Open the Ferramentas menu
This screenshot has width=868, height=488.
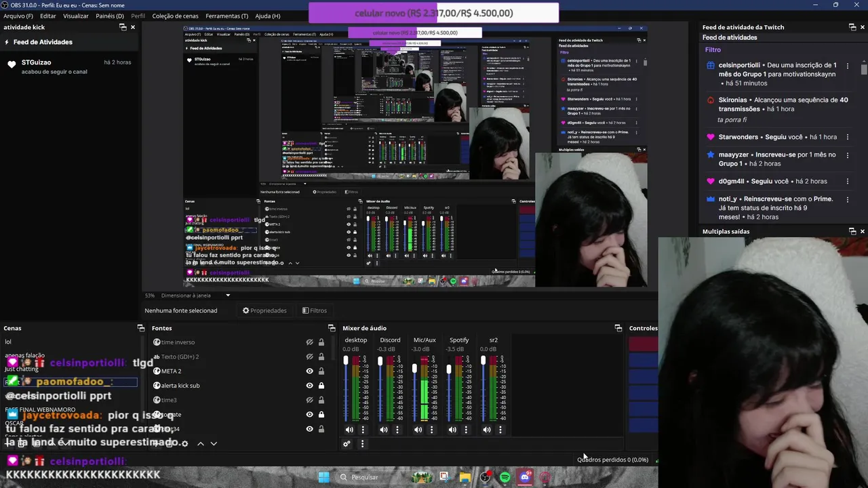click(x=227, y=16)
